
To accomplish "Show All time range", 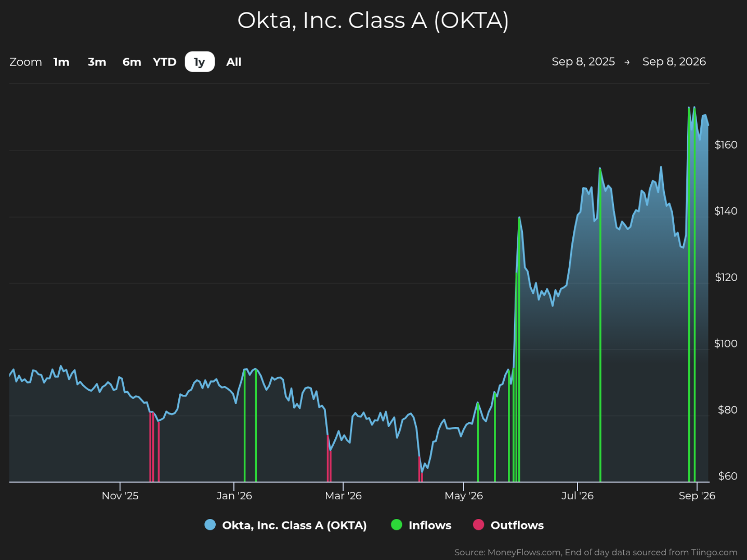I will click(234, 62).
